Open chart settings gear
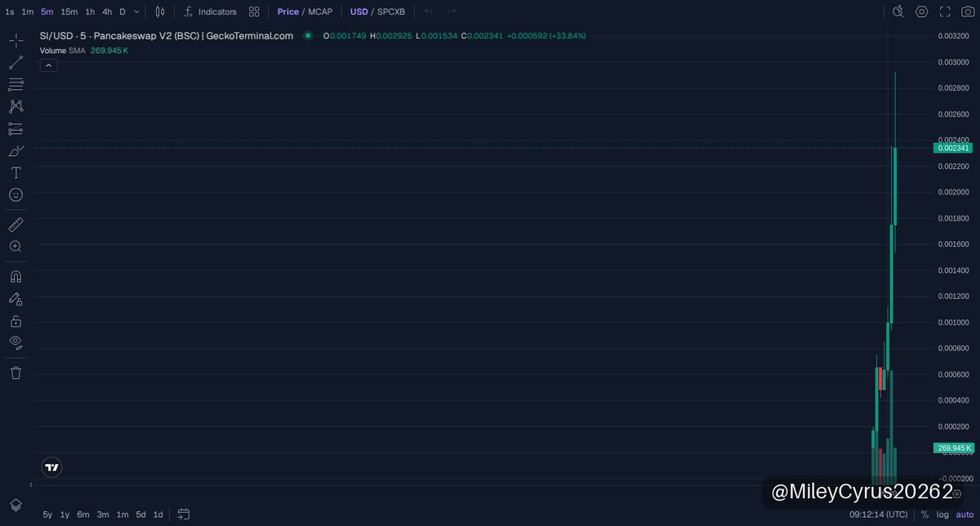Viewport: 980px width, 526px height. pos(922,11)
